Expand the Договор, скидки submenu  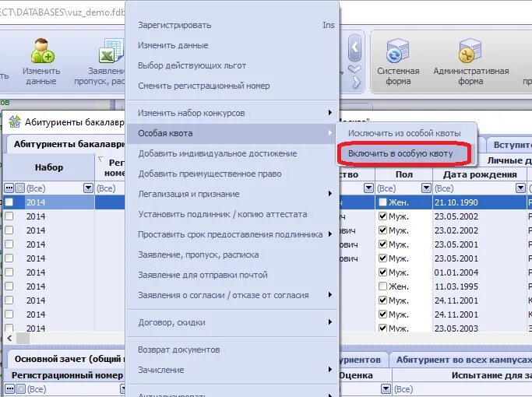(329, 322)
